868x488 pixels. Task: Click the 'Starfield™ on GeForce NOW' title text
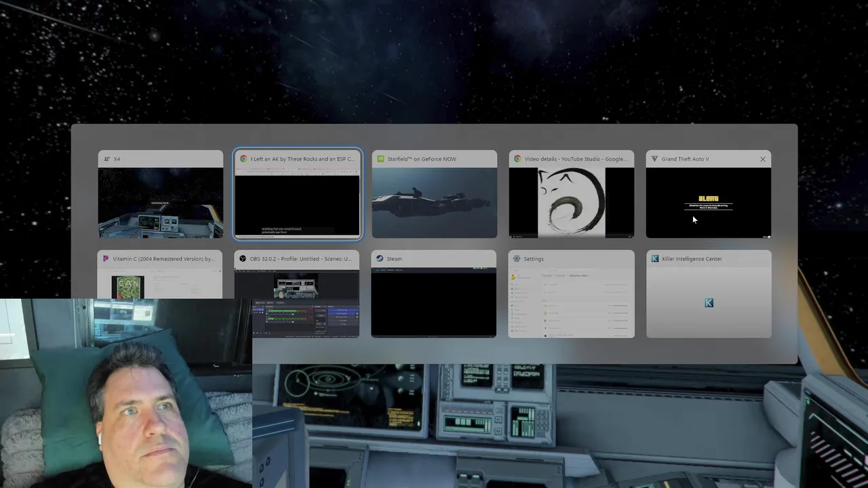pyautogui.click(x=422, y=159)
